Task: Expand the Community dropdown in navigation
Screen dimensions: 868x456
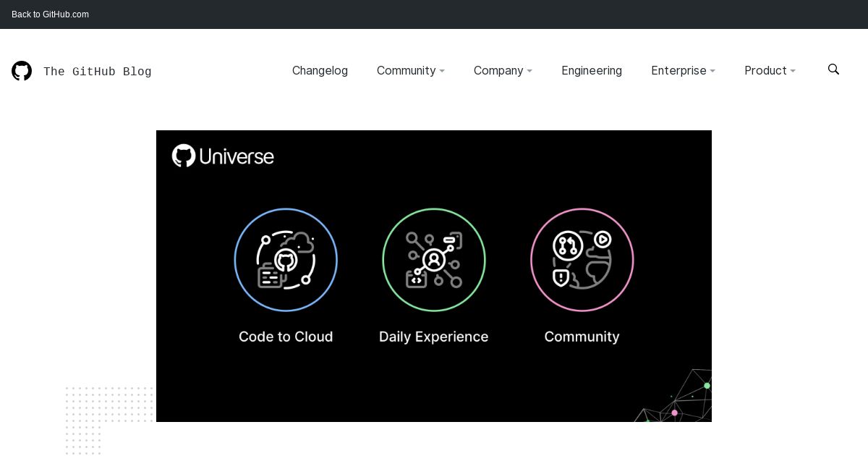Action: click(411, 70)
